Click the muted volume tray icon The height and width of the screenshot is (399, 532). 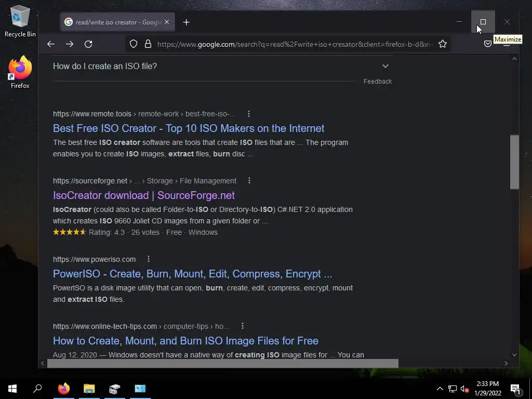click(464, 389)
